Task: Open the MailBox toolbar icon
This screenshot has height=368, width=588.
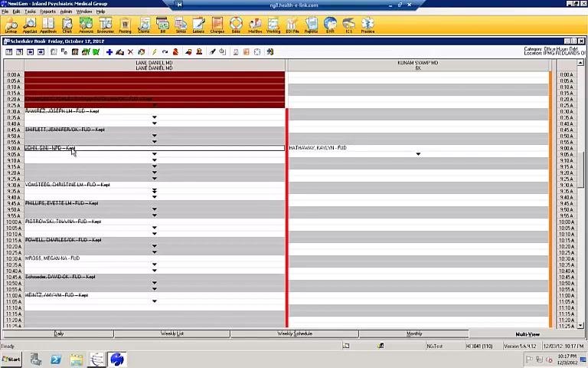Action: [x=255, y=25]
